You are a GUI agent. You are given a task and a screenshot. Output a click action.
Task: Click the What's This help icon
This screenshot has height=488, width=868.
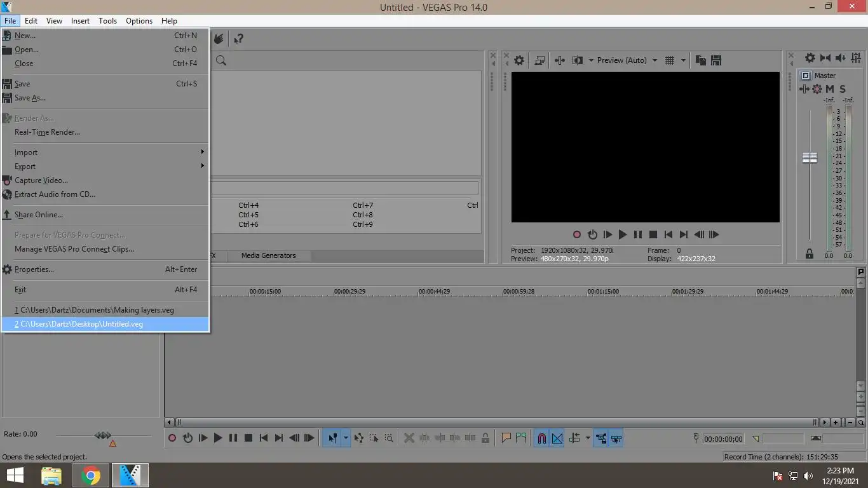(238, 39)
